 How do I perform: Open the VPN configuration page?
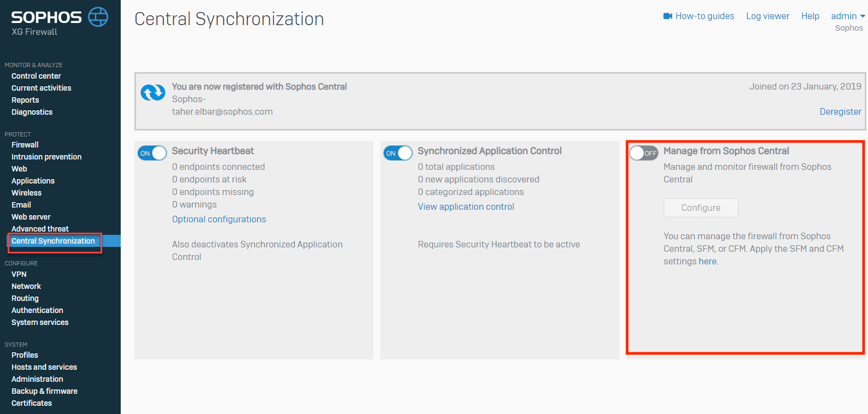click(19, 274)
